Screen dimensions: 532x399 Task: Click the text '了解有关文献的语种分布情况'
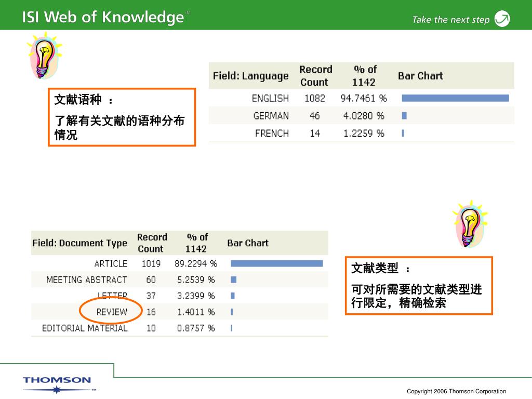click(x=119, y=128)
